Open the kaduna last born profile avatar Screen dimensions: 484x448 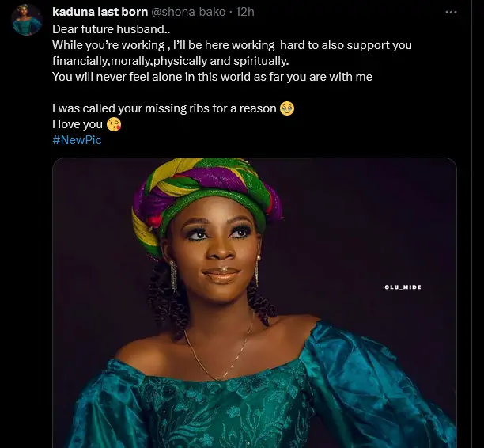[26, 20]
